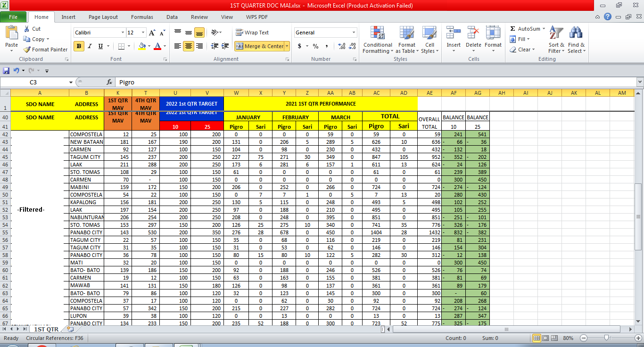Toggle Align Text Left

coord(178,46)
